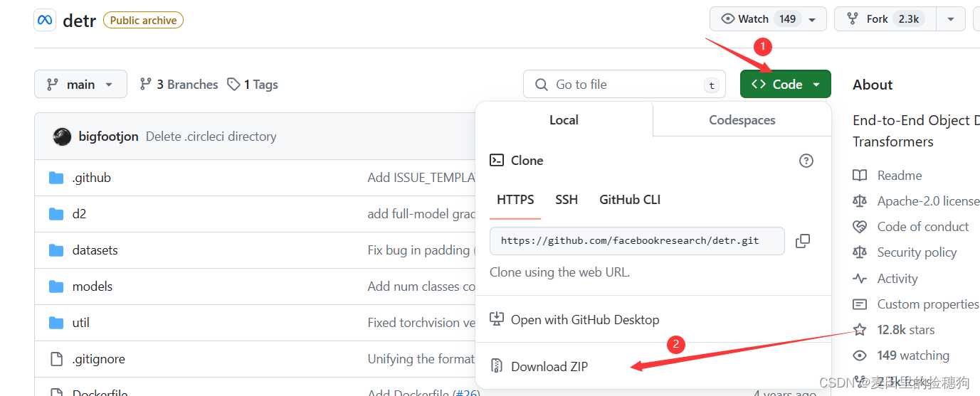Click the tag icon beside 1 Tags
Image resolution: width=980 pixels, height=396 pixels.
pyautogui.click(x=233, y=85)
